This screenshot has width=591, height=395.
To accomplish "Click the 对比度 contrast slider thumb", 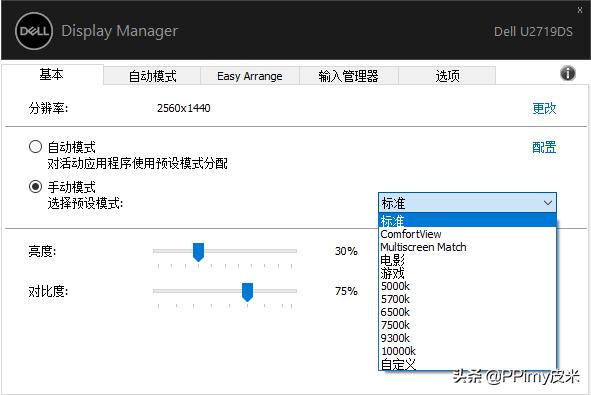I will pos(247,292).
